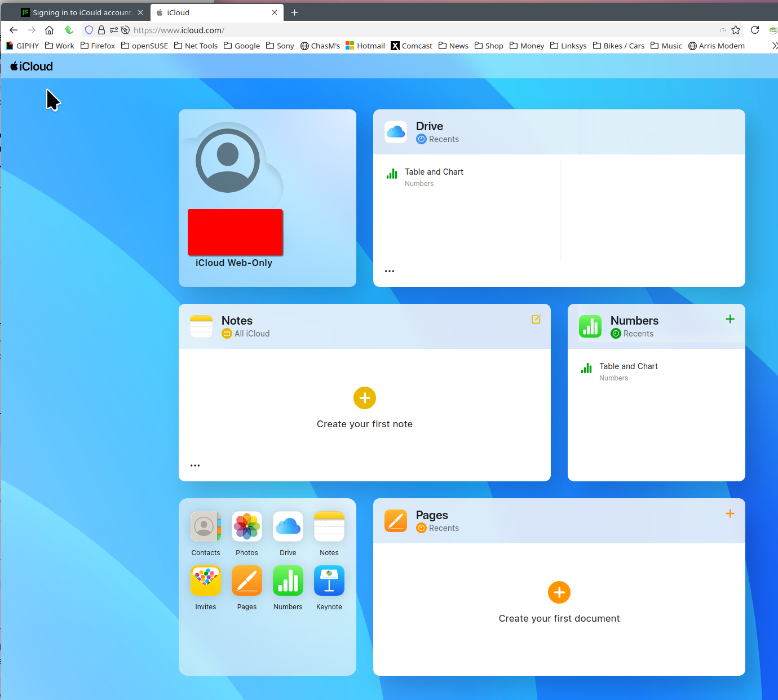Close the iCloud browser tab

point(275,12)
